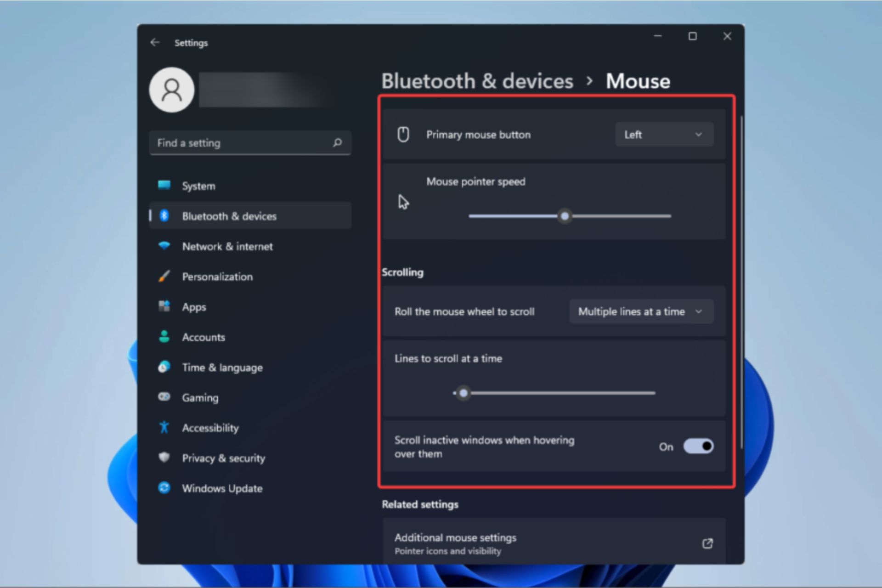Open Gaming settings page

250,397
